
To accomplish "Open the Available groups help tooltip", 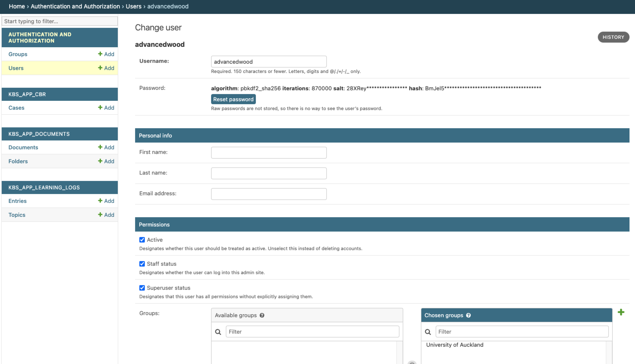I will point(262,315).
